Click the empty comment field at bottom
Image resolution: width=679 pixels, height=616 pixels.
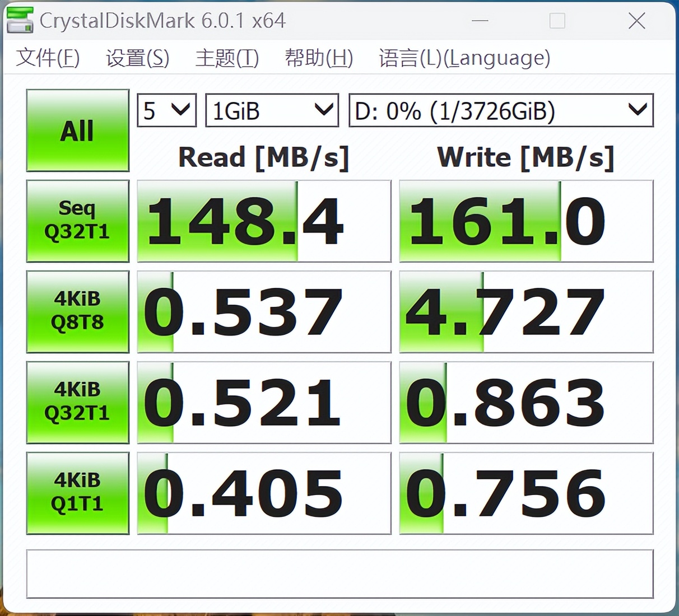[339, 574]
